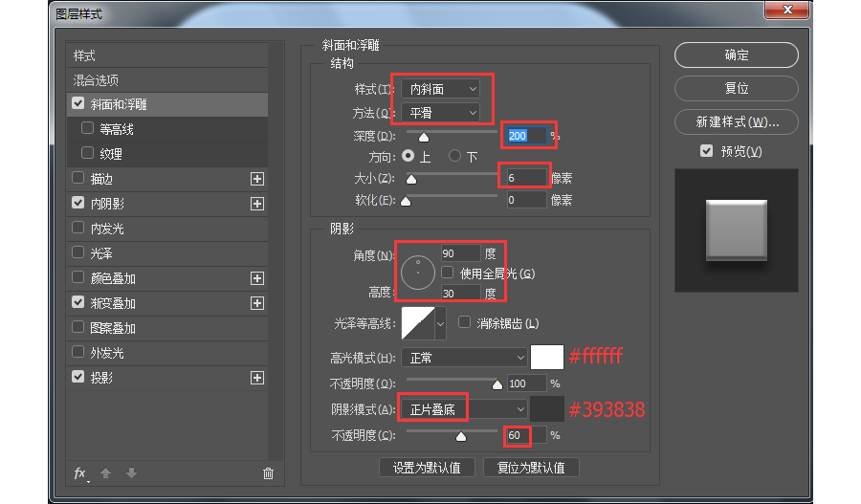The image size is (861, 504).
Task: Add another 颜色叠加 effect with plus icon
Action: 257,278
